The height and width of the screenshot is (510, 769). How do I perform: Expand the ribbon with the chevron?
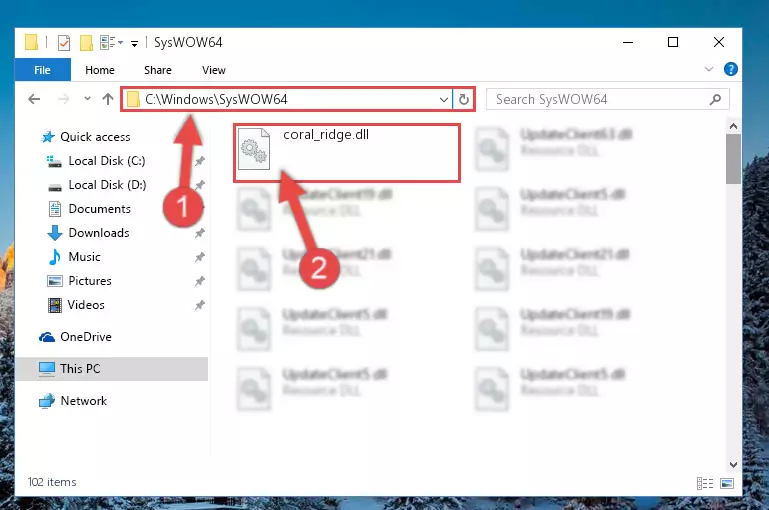click(709, 69)
